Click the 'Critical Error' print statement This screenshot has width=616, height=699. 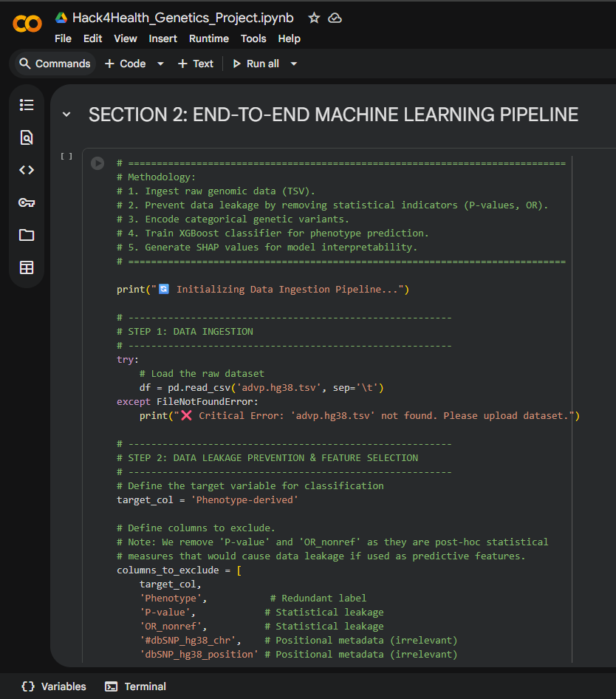(x=360, y=415)
